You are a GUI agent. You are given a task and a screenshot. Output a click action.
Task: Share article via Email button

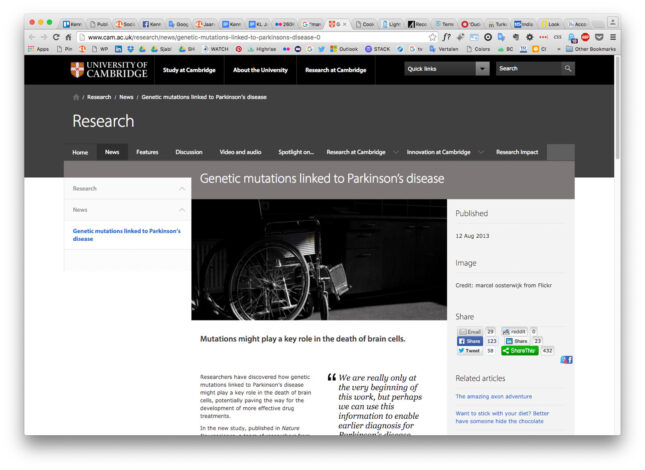pyautogui.click(x=470, y=331)
